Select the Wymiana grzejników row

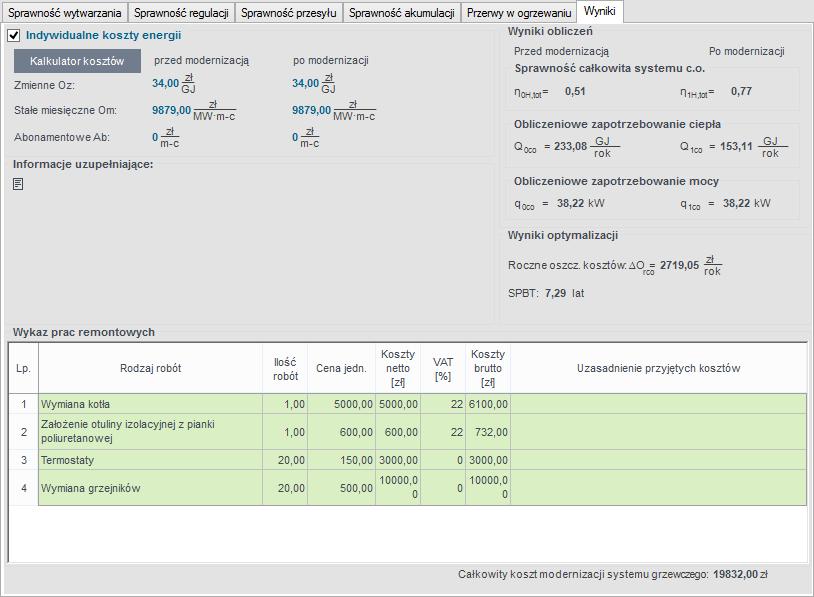[x=408, y=487]
